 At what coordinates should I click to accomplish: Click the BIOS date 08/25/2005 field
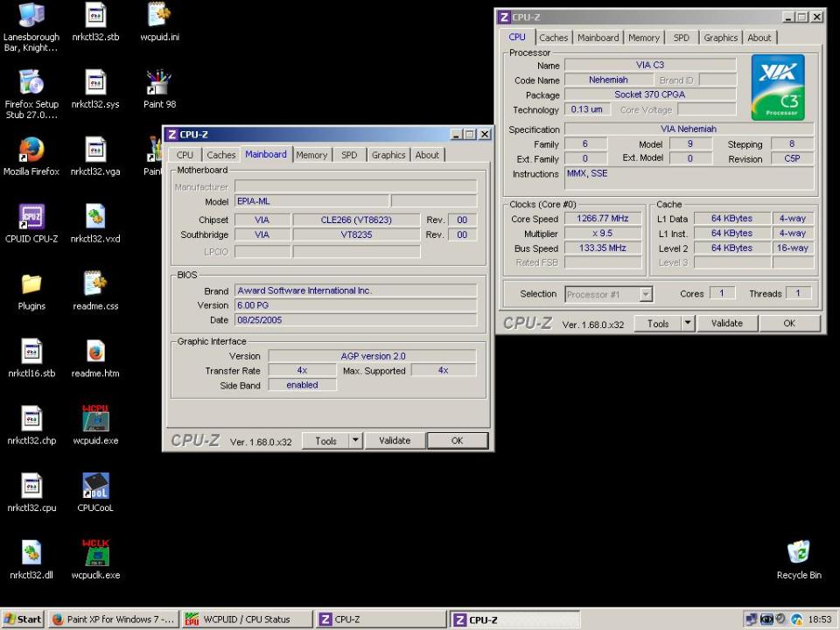(x=356, y=320)
